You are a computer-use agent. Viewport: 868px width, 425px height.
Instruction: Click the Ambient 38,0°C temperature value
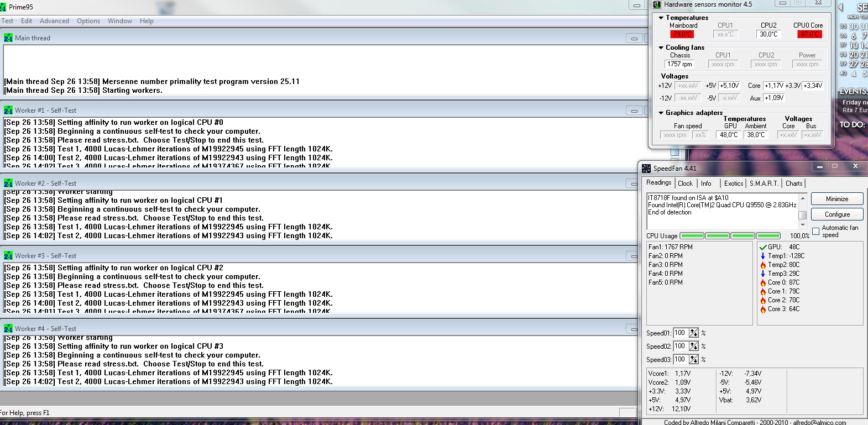pos(756,135)
